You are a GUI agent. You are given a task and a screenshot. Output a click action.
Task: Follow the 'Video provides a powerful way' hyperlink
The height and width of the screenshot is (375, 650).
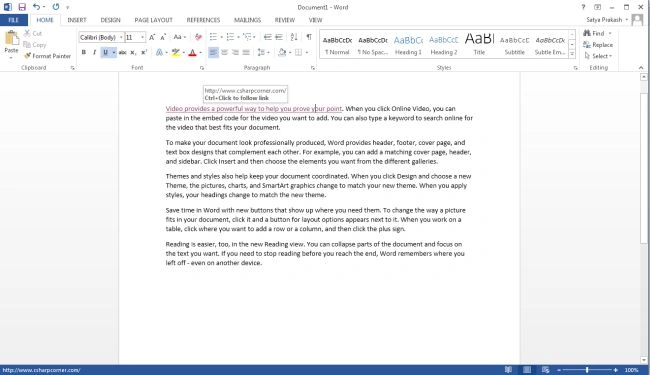tap(254, 109)
